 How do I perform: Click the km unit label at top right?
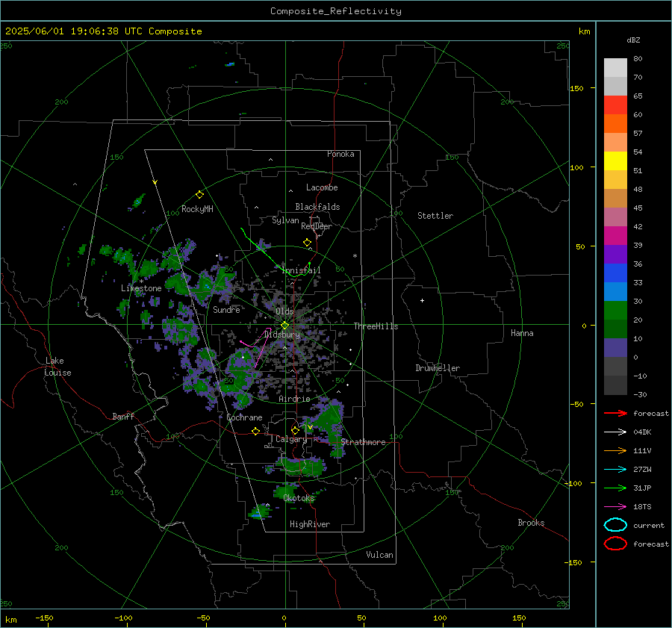(x=584, y=31)
